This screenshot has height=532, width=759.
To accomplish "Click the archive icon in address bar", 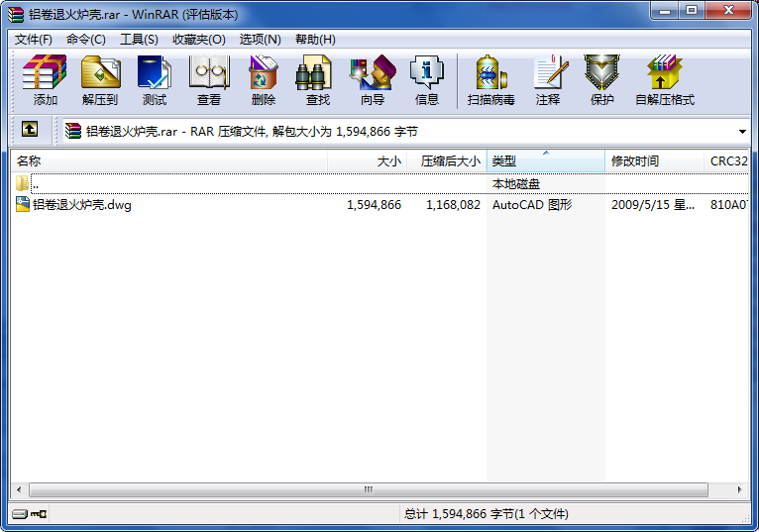I will click(73, 131).
